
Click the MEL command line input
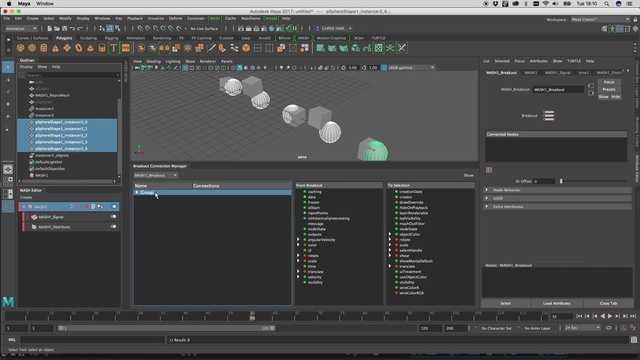[x=93, y=340]
